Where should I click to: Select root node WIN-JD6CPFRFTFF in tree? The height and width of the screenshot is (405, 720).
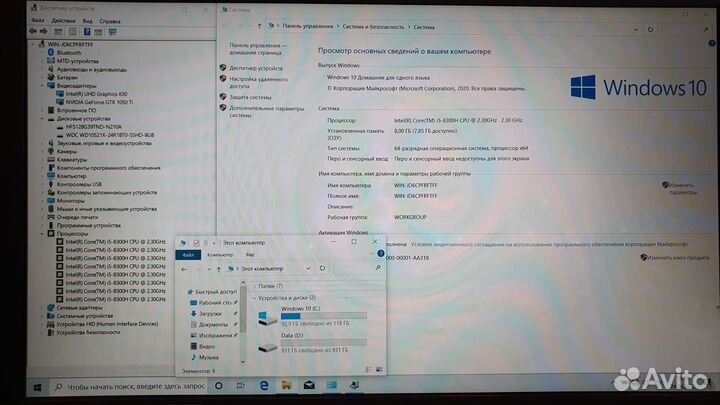[70, 45]
